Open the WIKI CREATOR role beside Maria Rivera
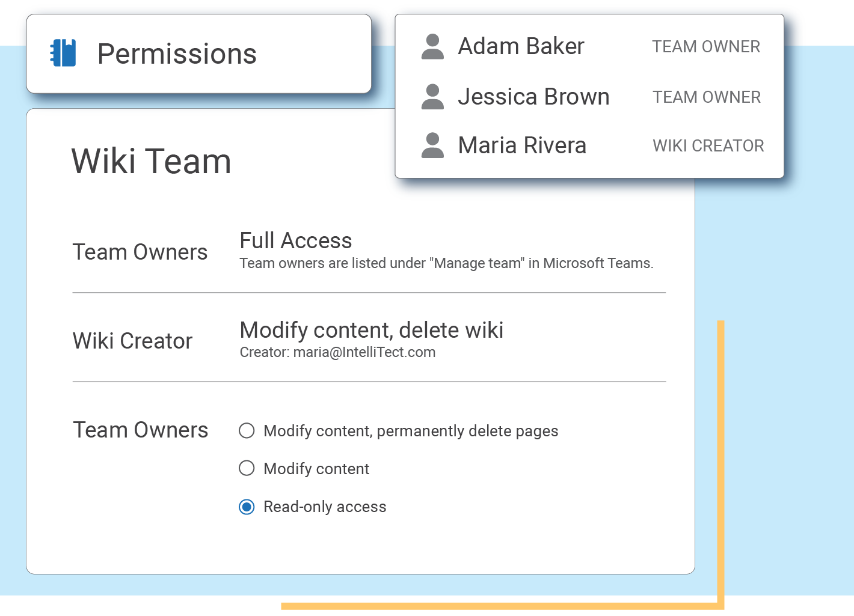This screenshot has width=854, height=616. tap(708, 146)
